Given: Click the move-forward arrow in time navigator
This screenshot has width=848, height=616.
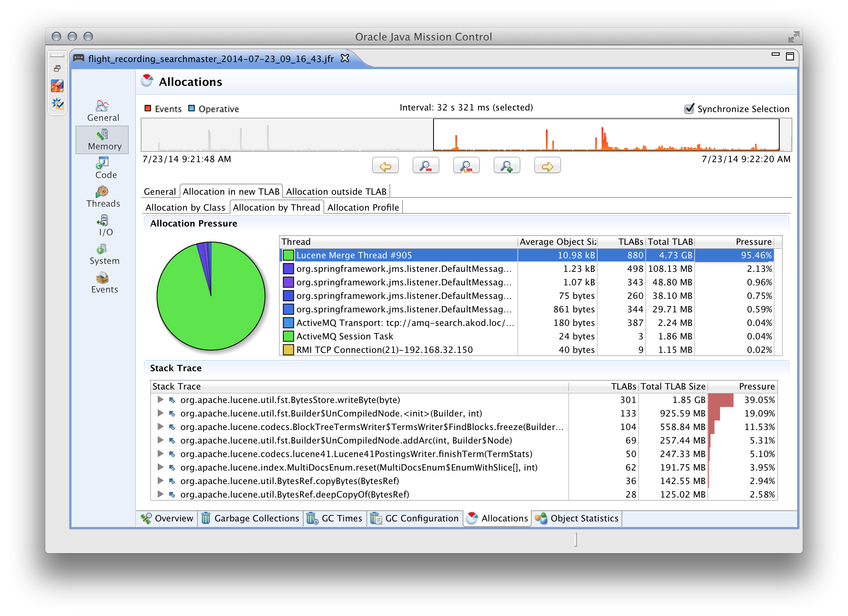Looking at the screenshot, I should tap(547, 165).
